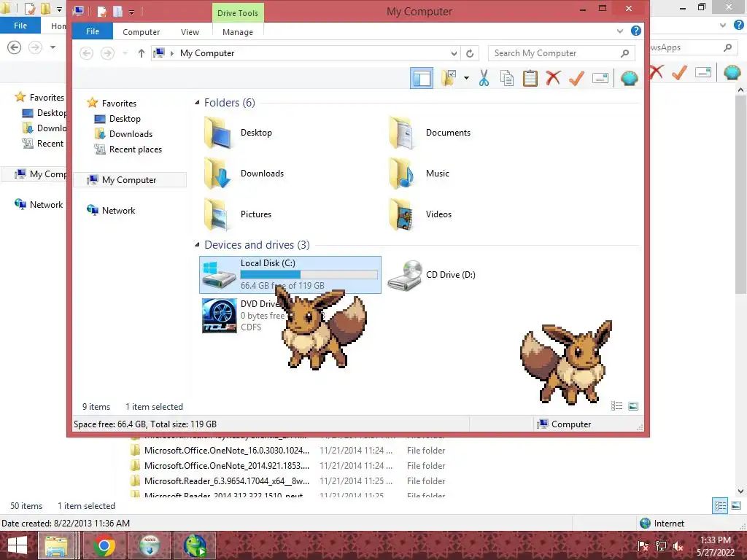747x560 pixels.
Task: Click the Up arrow navigation button
Action: click(x=141, y=53)
